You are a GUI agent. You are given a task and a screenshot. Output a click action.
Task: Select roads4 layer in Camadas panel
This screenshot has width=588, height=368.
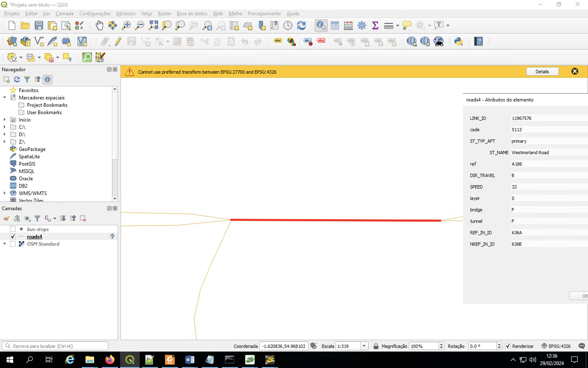pos(35,236)
